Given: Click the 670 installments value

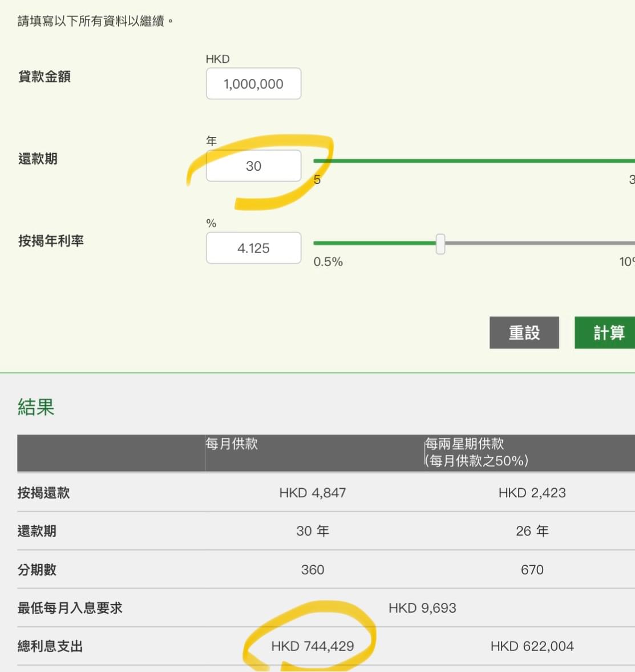Looking at the screenshot, I should [532, 570].
